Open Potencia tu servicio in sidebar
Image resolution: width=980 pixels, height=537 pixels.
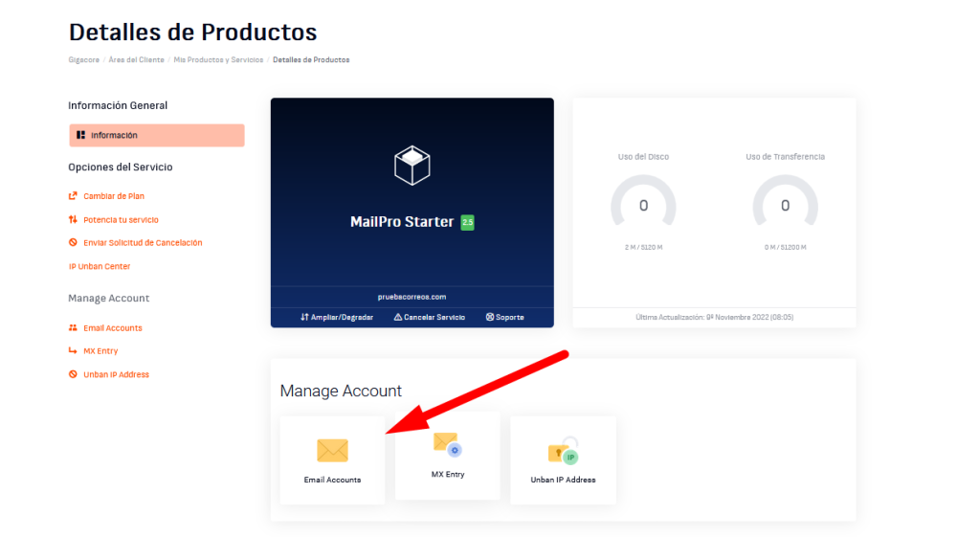coord(121,219)
